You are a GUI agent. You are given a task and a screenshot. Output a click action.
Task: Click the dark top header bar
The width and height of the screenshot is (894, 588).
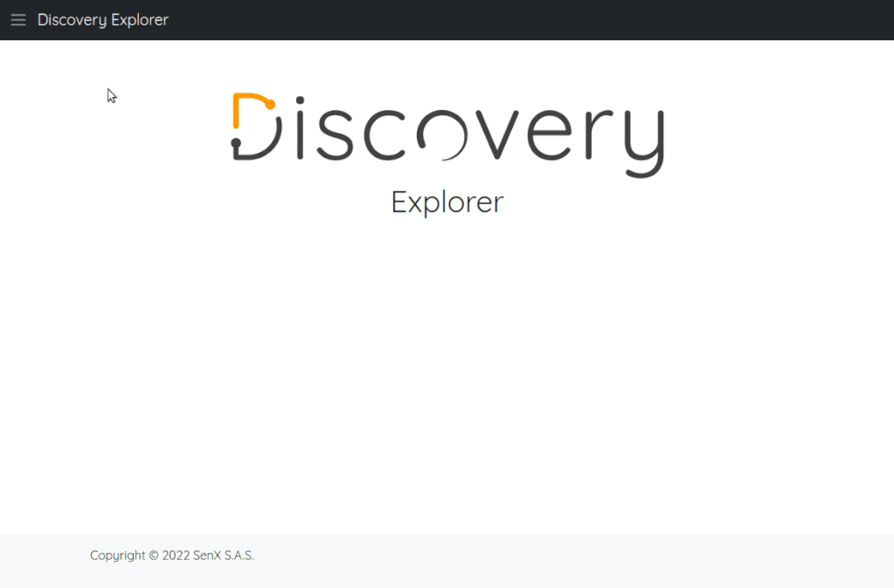pyautogui.click(x=524, y=19)
